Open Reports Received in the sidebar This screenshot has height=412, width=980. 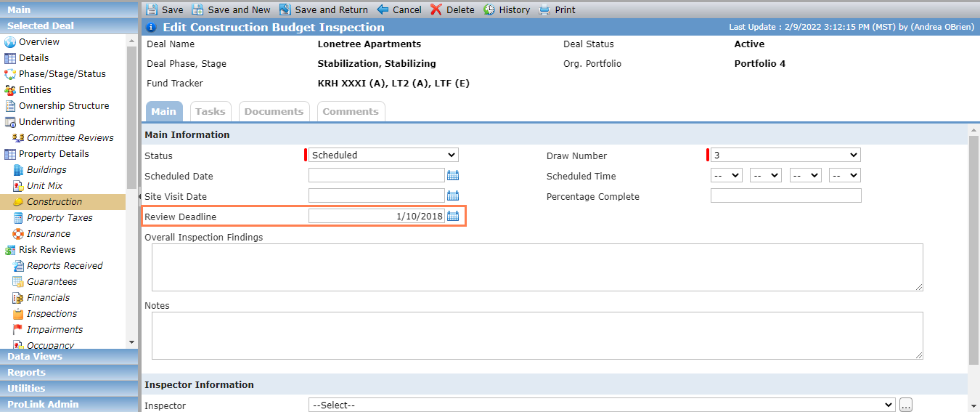[x=65, y=266]
